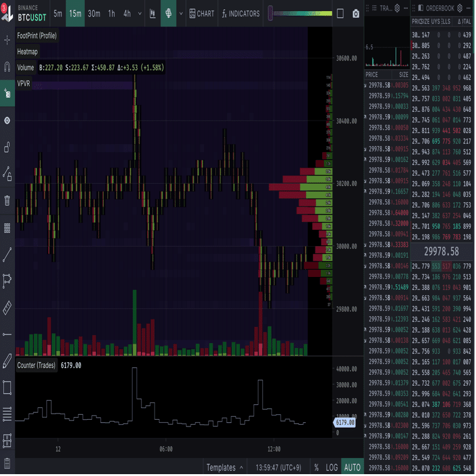
Task: Adjust the heatmap gradient slider handle
Action: (270, 14)
